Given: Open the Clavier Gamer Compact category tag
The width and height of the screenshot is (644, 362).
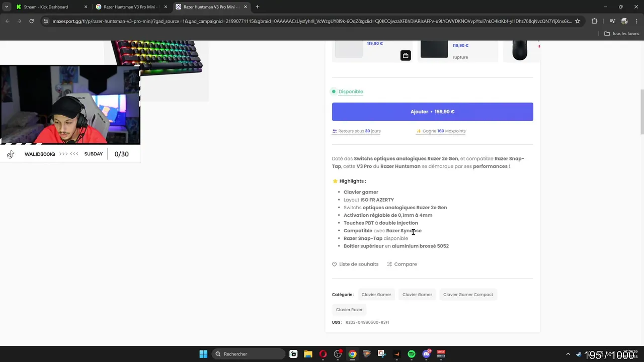Looking at the screenshot, I should pyautogui.click(x=468, y=295).
